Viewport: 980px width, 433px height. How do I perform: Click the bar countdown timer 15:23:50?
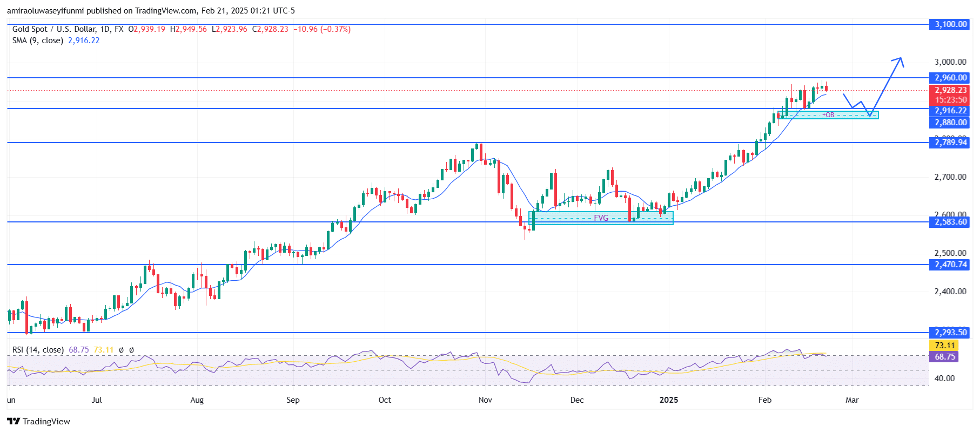coord(950,100)
